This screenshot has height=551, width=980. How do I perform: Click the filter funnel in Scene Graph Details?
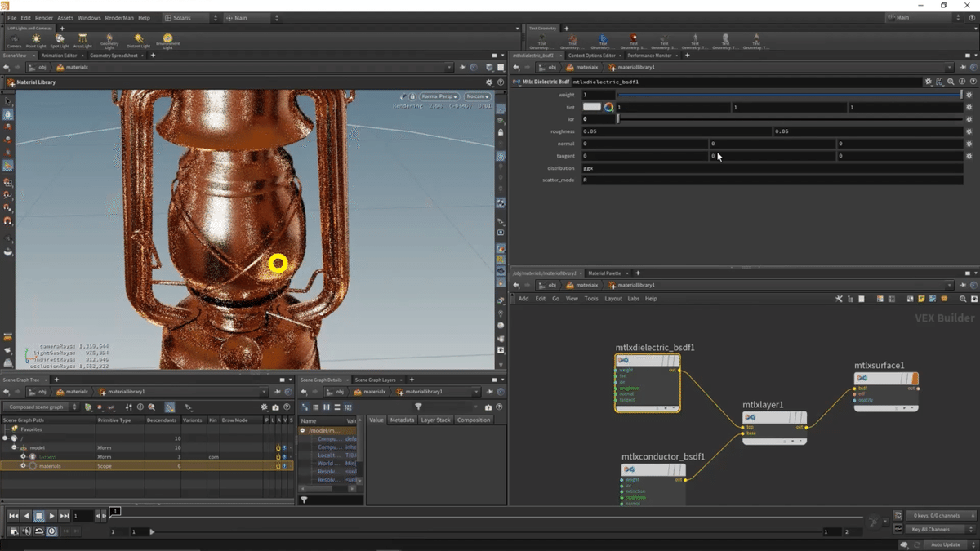[418, 407]
